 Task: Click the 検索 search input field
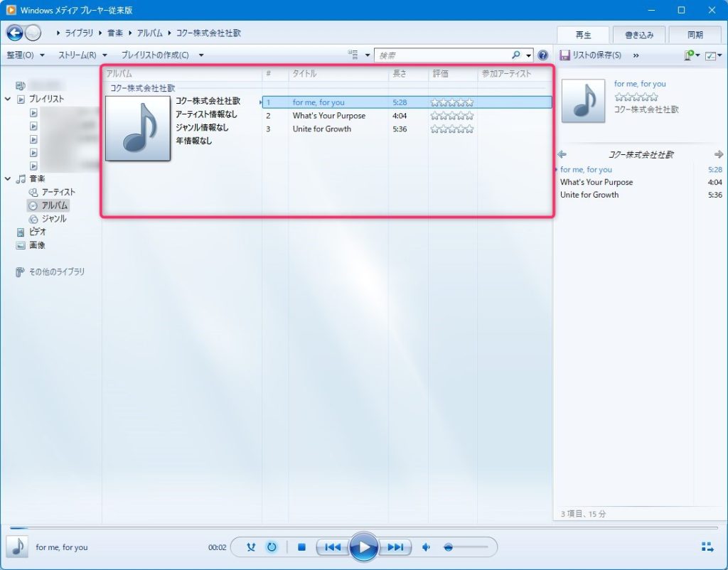click(441, 55)
